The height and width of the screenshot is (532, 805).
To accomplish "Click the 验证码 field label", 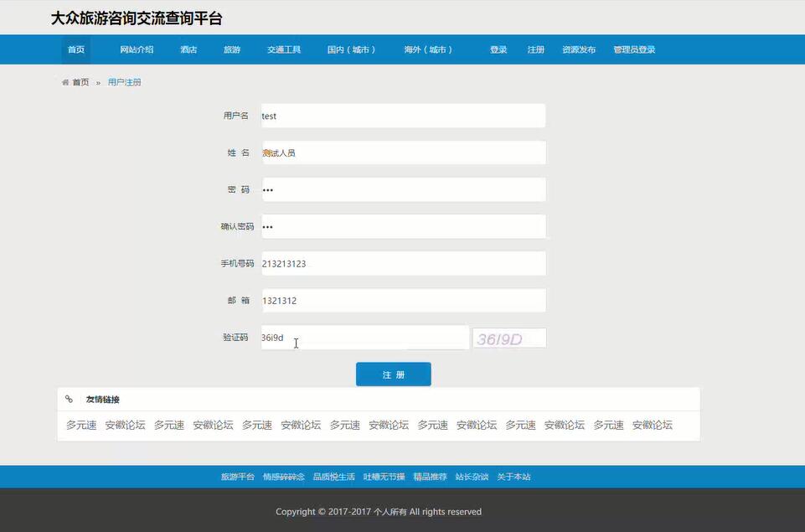I will (x=235, y=338).
